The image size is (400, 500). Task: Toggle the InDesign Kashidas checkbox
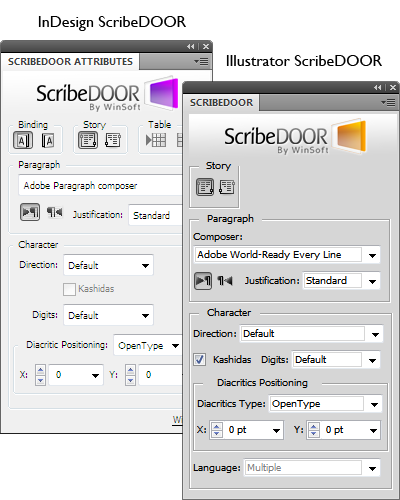click(x=69, y=289)
